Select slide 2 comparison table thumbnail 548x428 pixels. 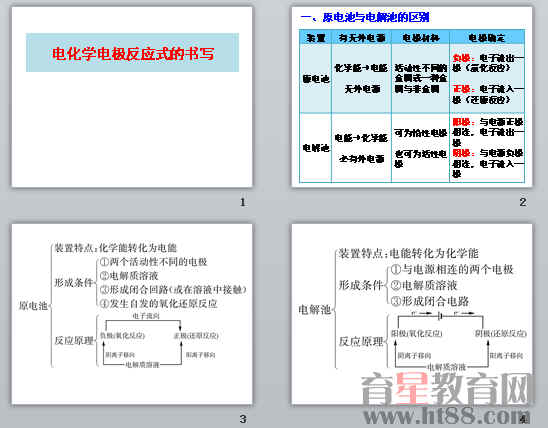[412, 97]
